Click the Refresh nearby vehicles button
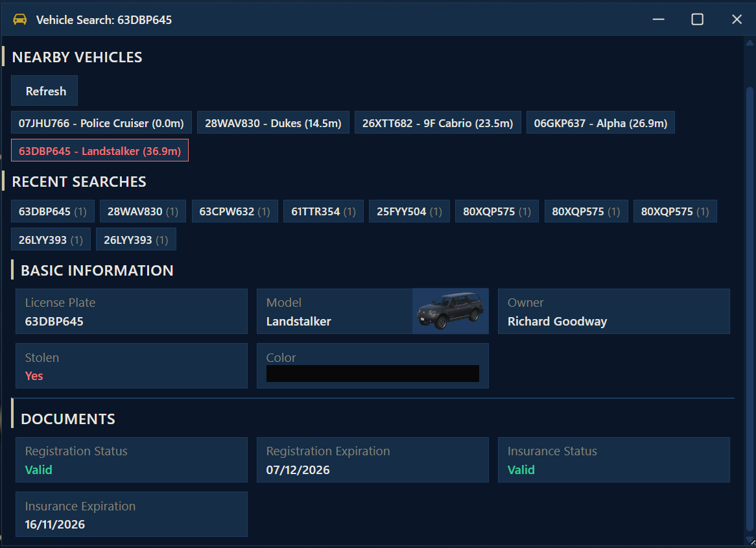The width and height of the screenshot is (756, 548). 45,91
